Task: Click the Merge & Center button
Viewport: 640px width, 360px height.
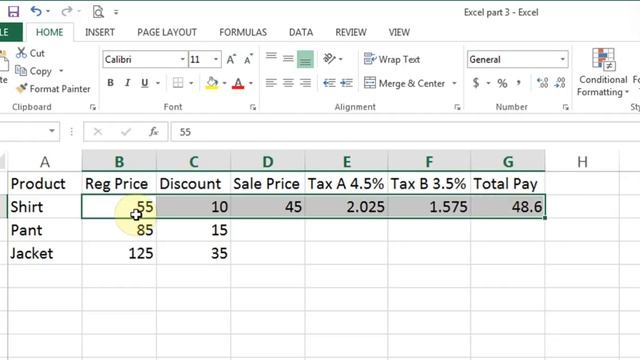Action: [404, 83]
